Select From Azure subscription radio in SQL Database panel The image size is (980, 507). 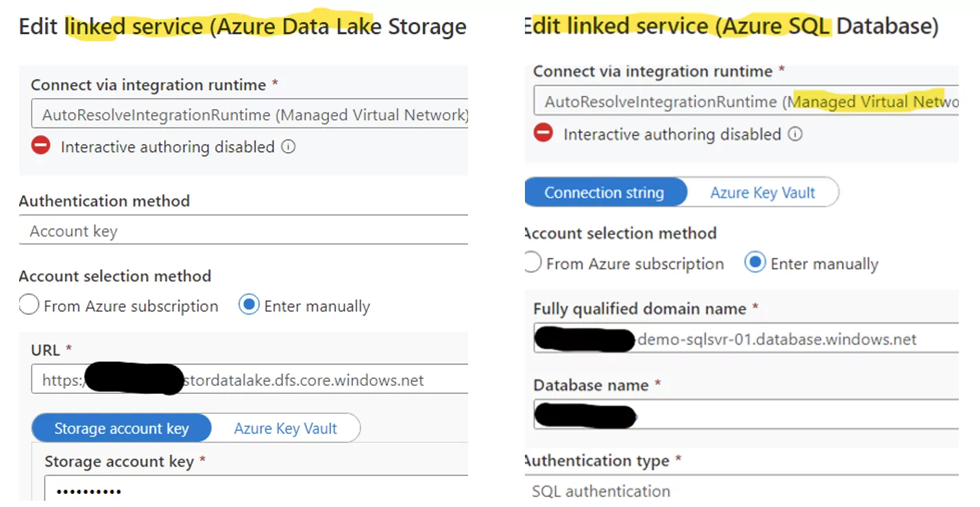point(532,263)
